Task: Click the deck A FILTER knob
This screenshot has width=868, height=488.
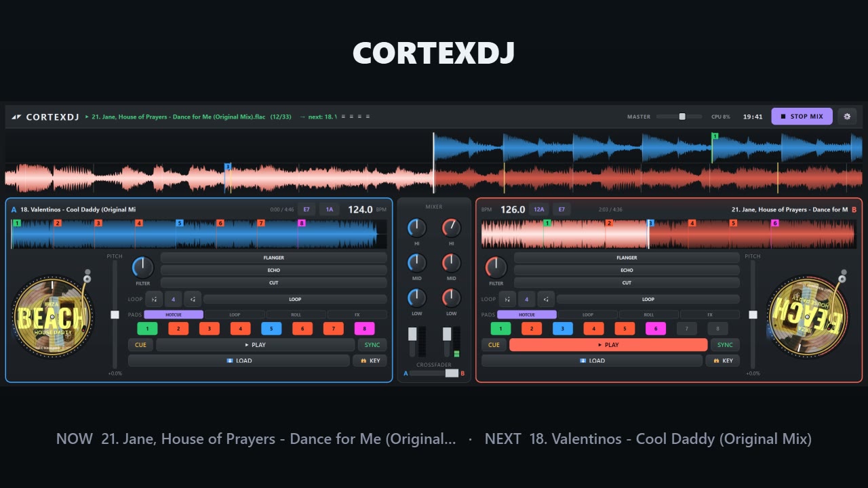Action: click(x=142, y=267)
